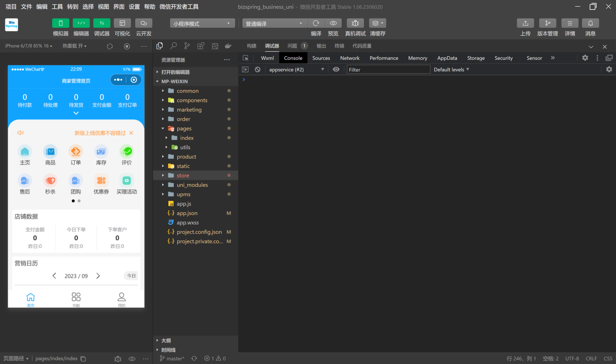The image size is (616, 364).
Task: Click the 今日 today button
Action: [x=131, y=276]
